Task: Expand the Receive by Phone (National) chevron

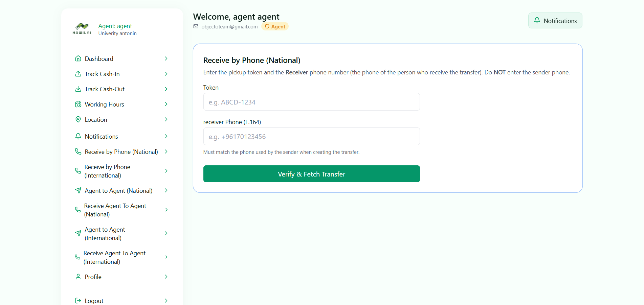Action: (x=166, y=151)
